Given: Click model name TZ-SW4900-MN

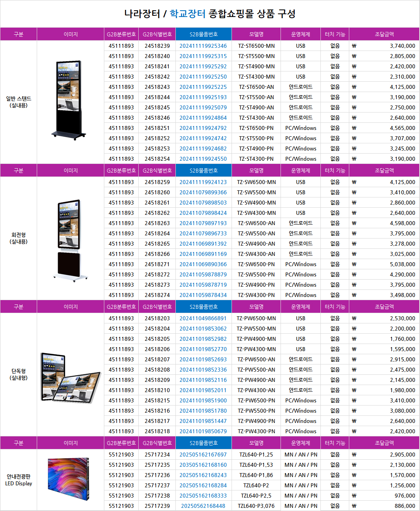Looking at the screenshot, I should [256, 203].
